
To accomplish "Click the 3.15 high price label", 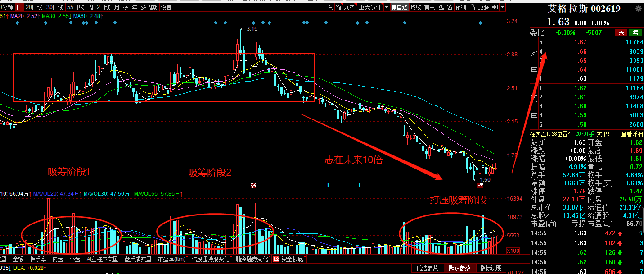I will (252, 29).
